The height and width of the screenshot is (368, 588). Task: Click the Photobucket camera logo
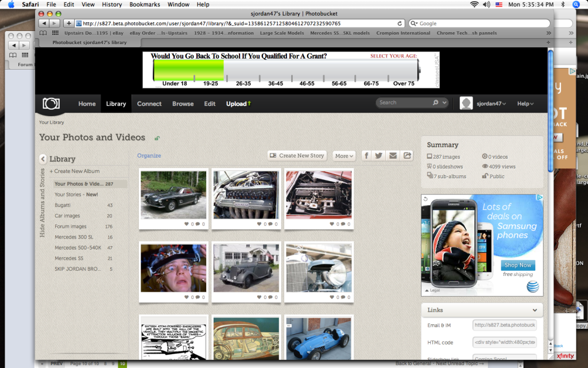point(51,103)
